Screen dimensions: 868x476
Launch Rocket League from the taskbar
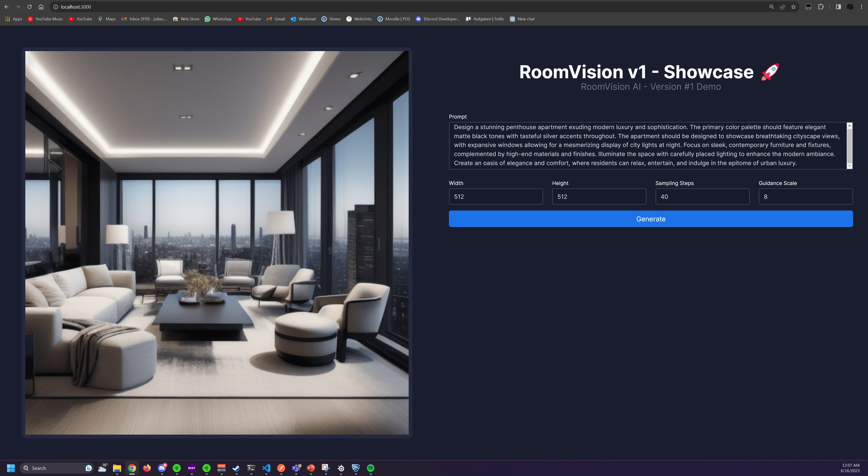355,468
